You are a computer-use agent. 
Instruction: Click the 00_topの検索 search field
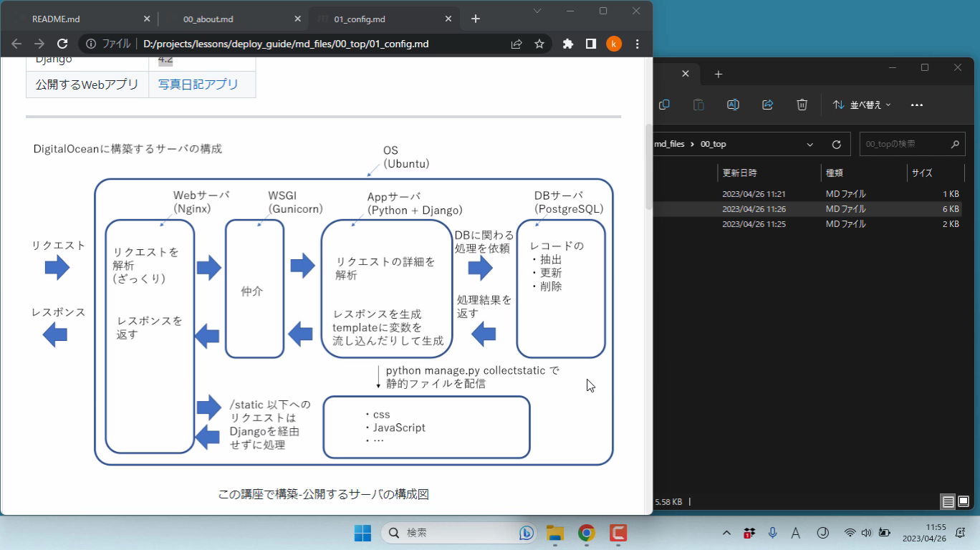[905, 144]
